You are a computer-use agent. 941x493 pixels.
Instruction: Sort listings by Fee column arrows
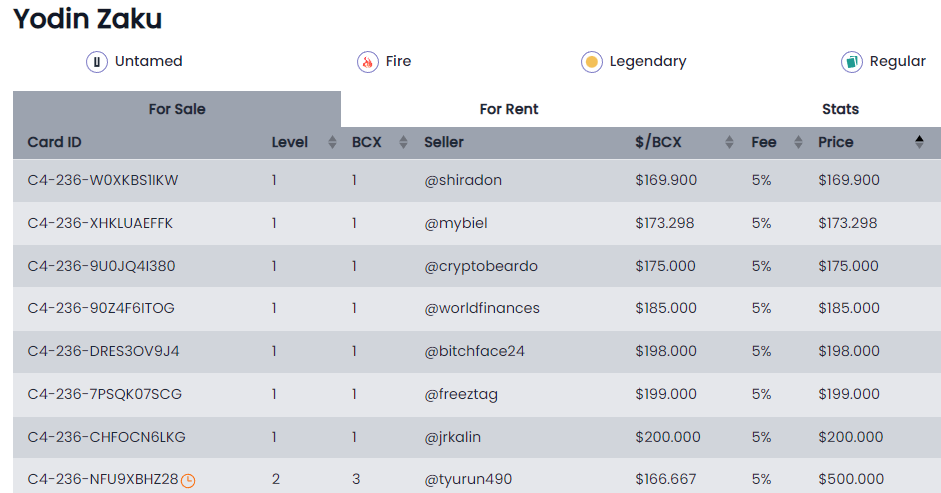click(x=798, y=142)
